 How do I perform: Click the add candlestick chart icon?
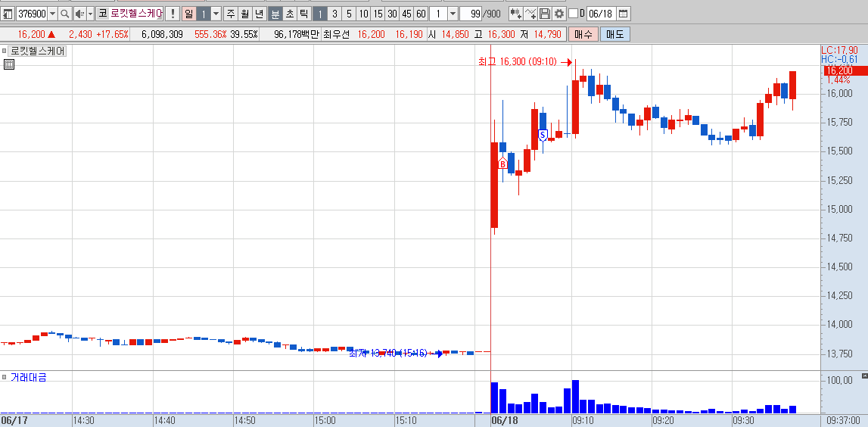tap(515, 14)
